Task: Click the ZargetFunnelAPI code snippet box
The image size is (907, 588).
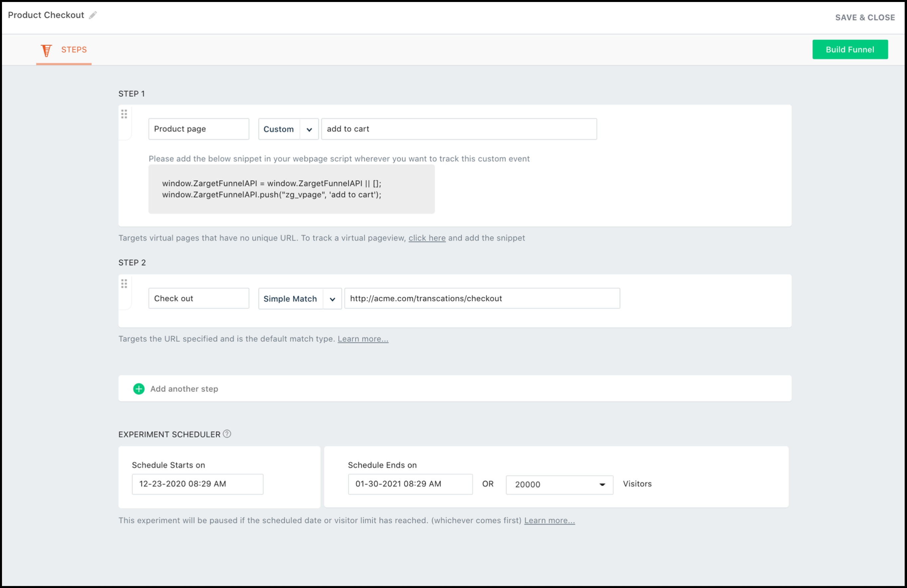Action: [292, 189]
